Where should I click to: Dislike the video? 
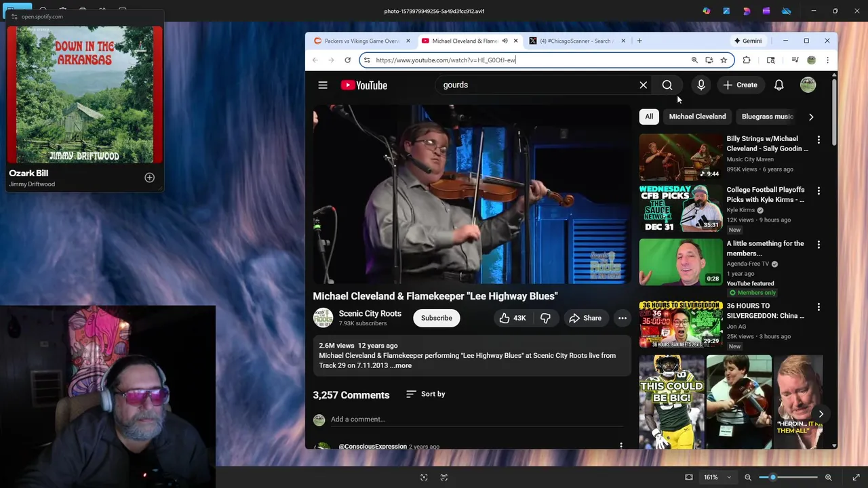point(545,318)
